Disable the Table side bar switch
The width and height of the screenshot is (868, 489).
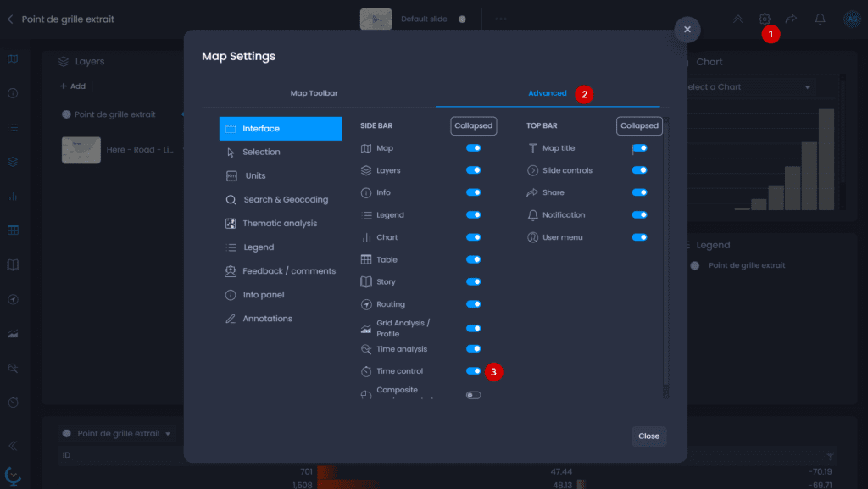click(473, 259)
